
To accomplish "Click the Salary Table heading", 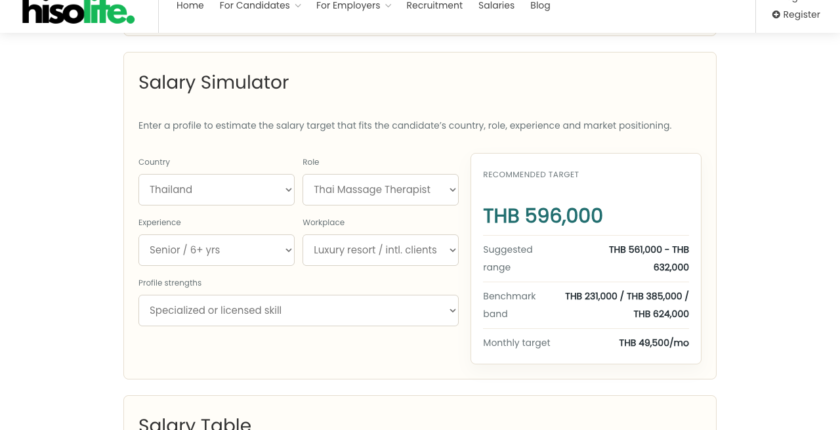I will pyautogui.click(x=194, y=425).
